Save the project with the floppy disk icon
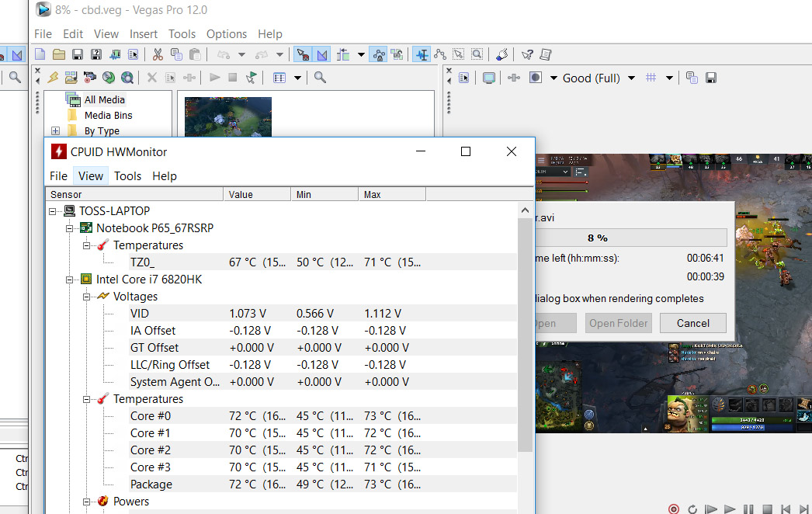Viewport: 812px width, 514px height. click(x=77, y=54)
